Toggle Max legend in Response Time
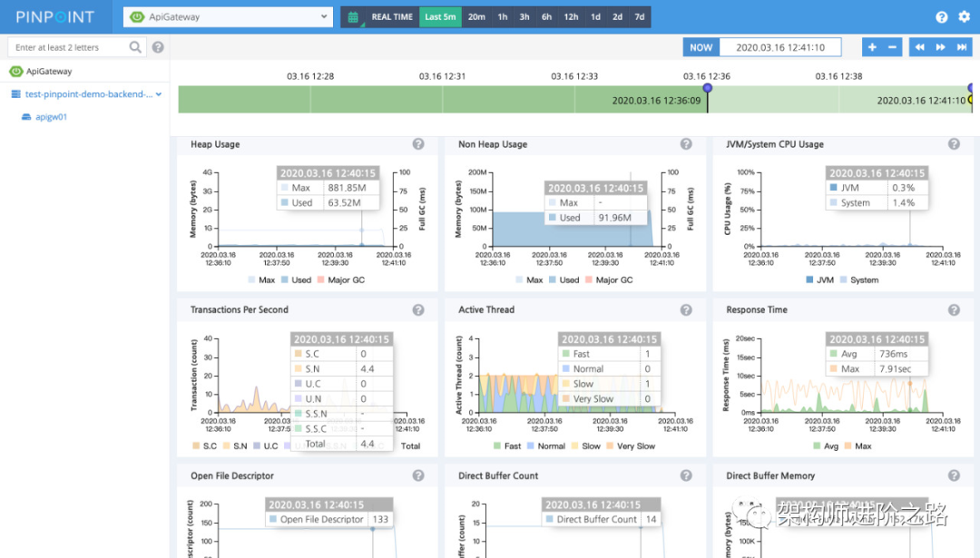Image resolution: width=980 pixels, height=558 pixels. (857, 446)
